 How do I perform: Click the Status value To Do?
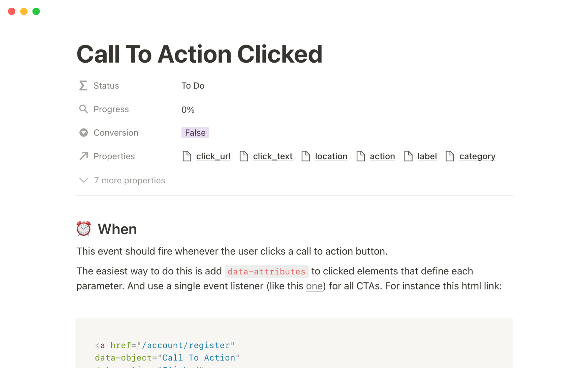193,86
